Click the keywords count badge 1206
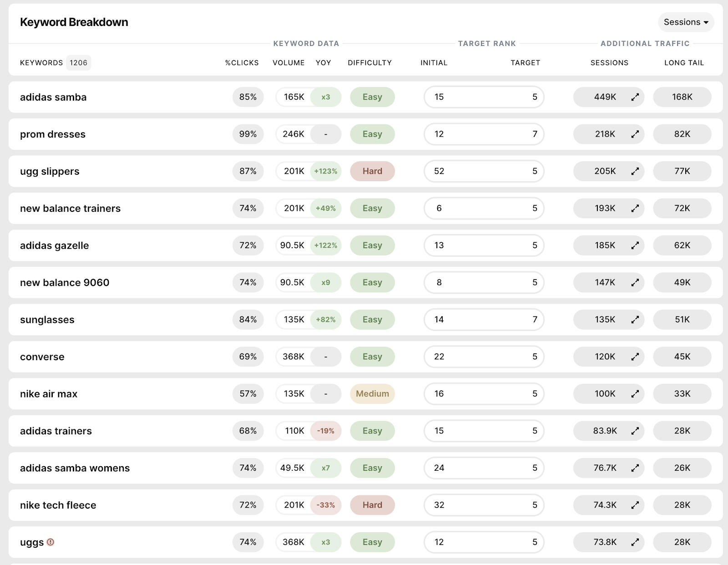This screenshot has height=565, width=728. (x=78, y=63)
